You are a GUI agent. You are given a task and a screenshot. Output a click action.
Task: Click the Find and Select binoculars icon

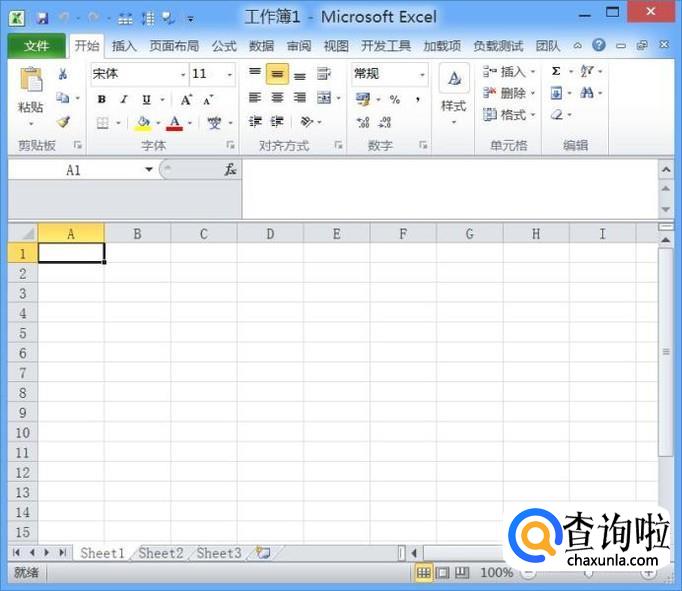coord(587,93)
